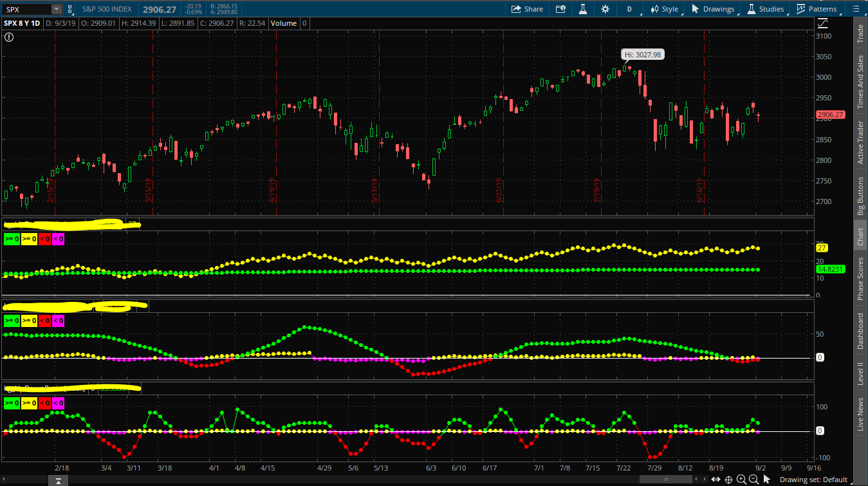Click the SPX 8 Y 1D chart label
This screenshot has width=868, height=486.
pyautogui.click(x=22, y=23)
